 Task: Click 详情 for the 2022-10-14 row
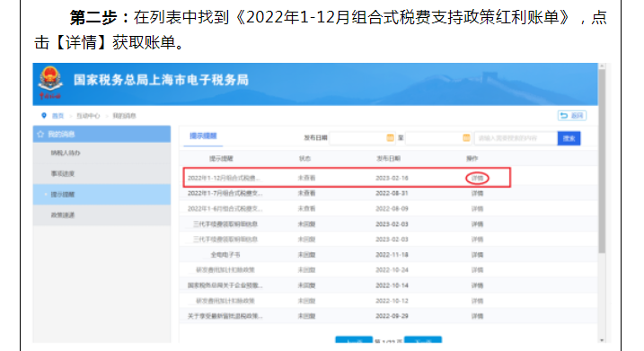coord(477,285)
